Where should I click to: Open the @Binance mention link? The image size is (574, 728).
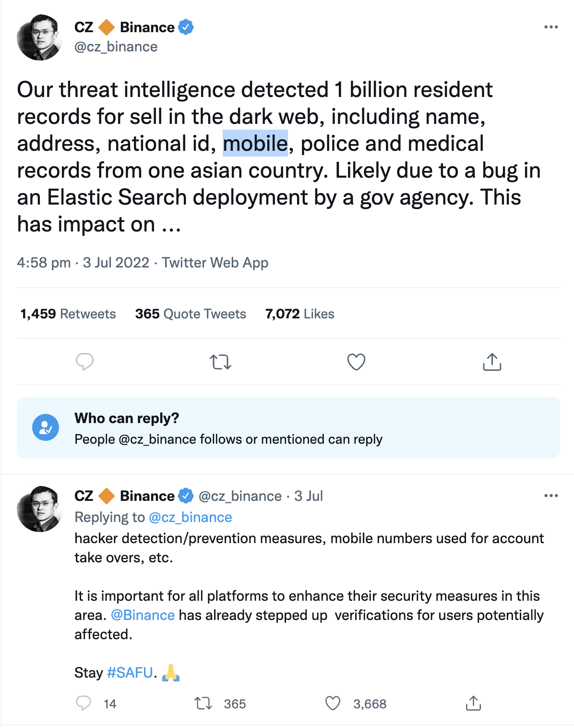coord(143,615)
